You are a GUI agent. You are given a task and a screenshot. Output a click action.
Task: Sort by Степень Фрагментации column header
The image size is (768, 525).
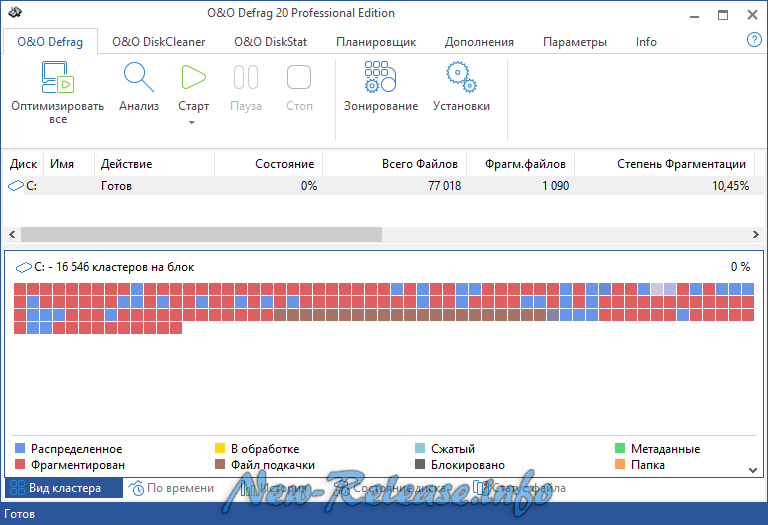click(665, 164)
